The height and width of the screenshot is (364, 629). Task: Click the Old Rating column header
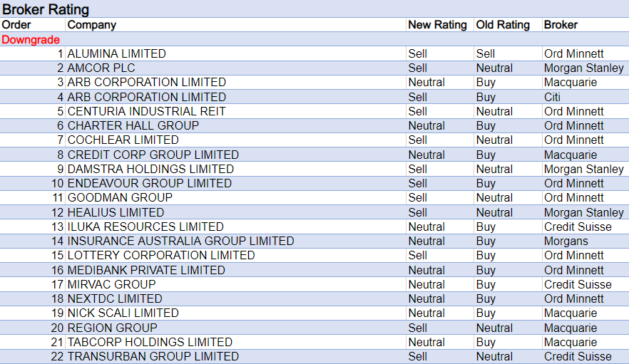[x=503, y=25]
